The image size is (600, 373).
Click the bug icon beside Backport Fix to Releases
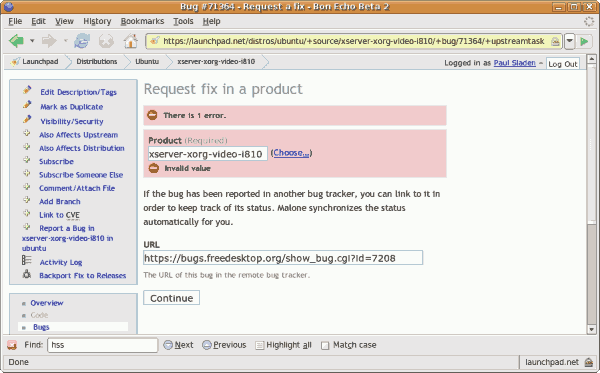(x=26, y=274)
